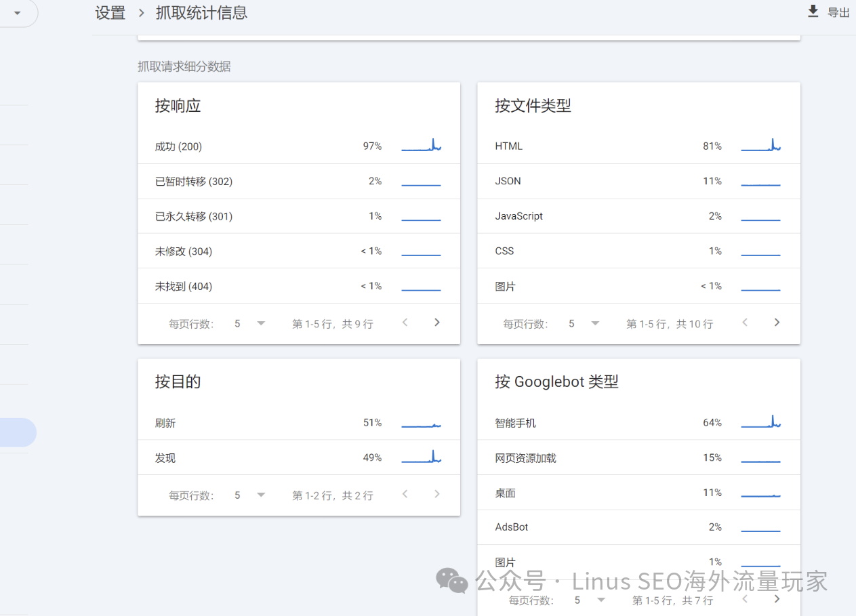Open rows-per-page dropdown in 按目的 card
This screenshot has height=616, width=856.
coord(249,495)
